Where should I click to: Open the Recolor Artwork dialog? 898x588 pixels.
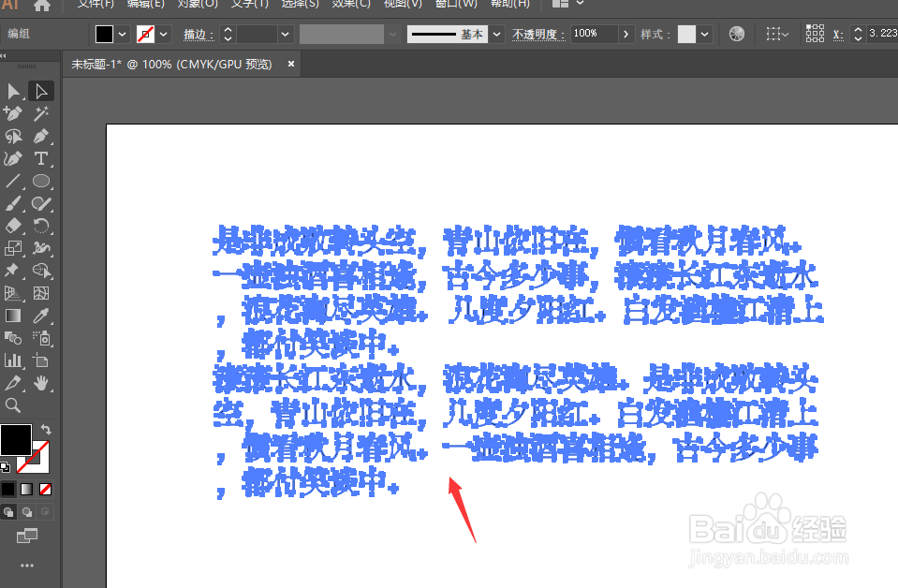(737, 35)
